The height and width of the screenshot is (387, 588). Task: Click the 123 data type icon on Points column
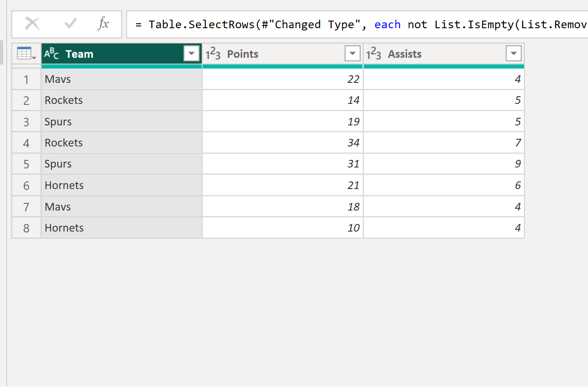pyautogui.click(x=213, y=53)
